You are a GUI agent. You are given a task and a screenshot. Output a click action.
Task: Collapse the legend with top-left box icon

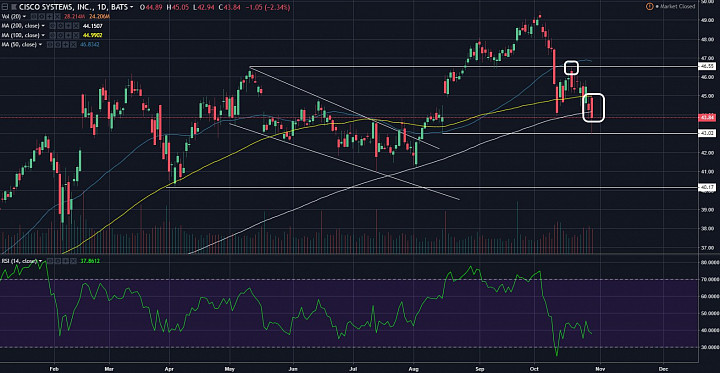(x=5, y=7)
